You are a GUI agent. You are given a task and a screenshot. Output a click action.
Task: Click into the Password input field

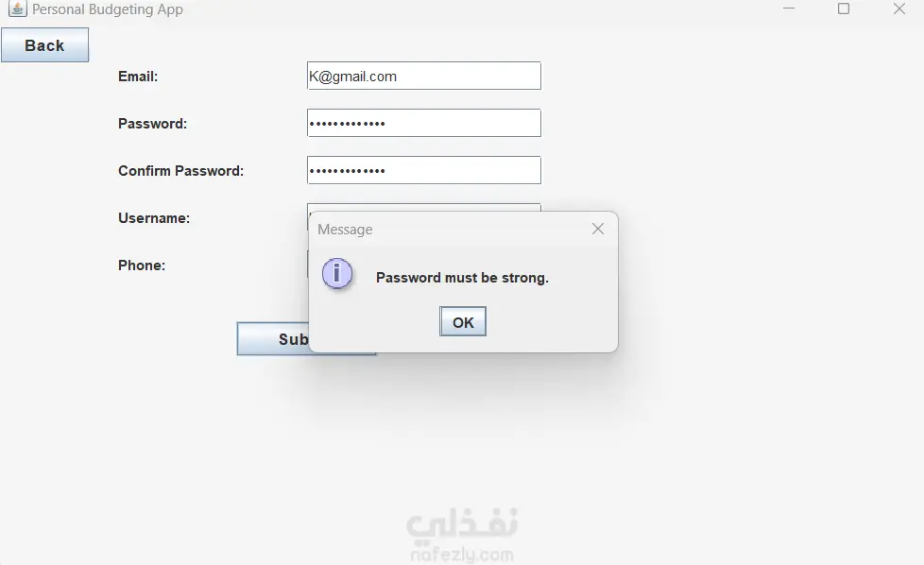point(423,124)
